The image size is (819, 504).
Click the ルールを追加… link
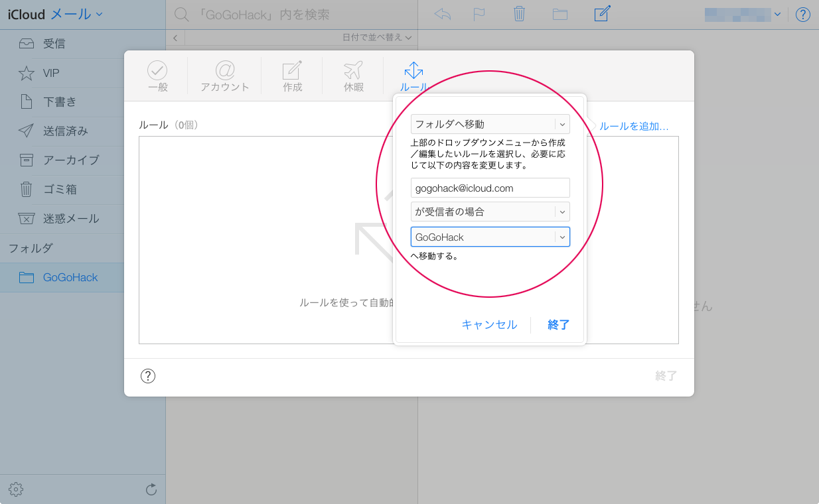click(633, 126)
